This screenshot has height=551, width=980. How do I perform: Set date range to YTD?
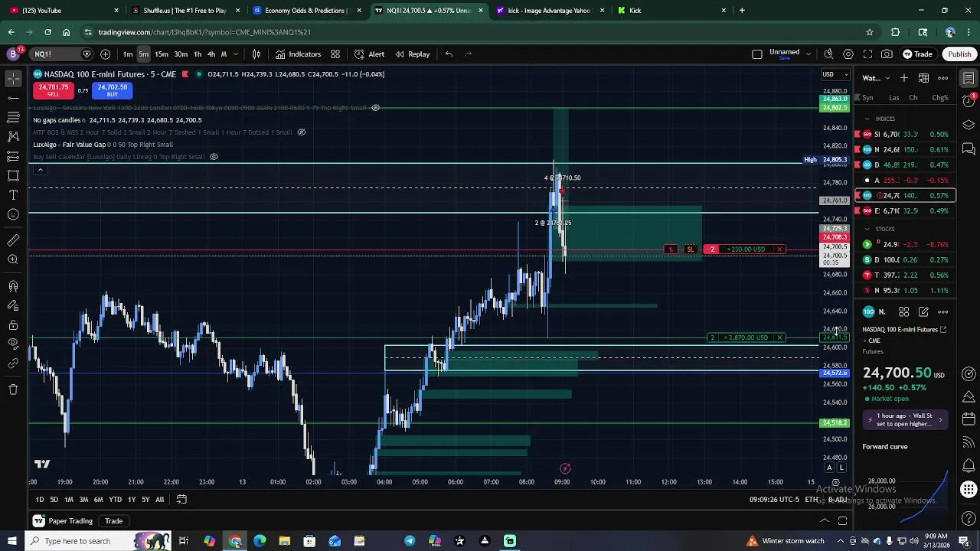[115, 500]
